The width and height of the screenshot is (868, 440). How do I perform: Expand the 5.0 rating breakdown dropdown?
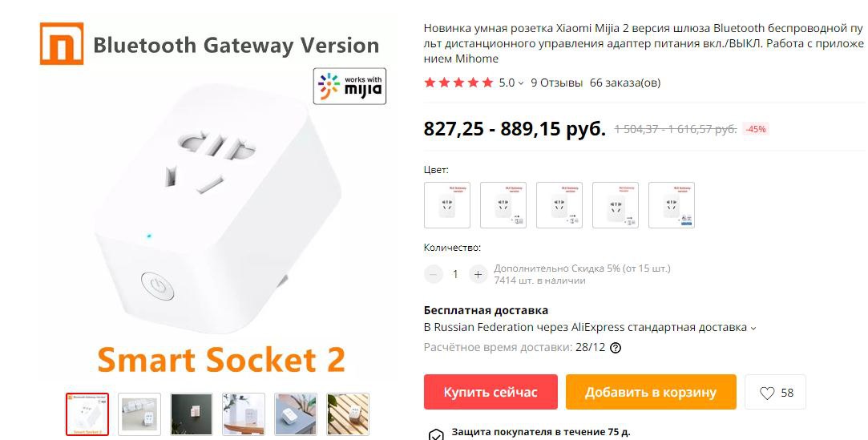[x=511, y=83]
